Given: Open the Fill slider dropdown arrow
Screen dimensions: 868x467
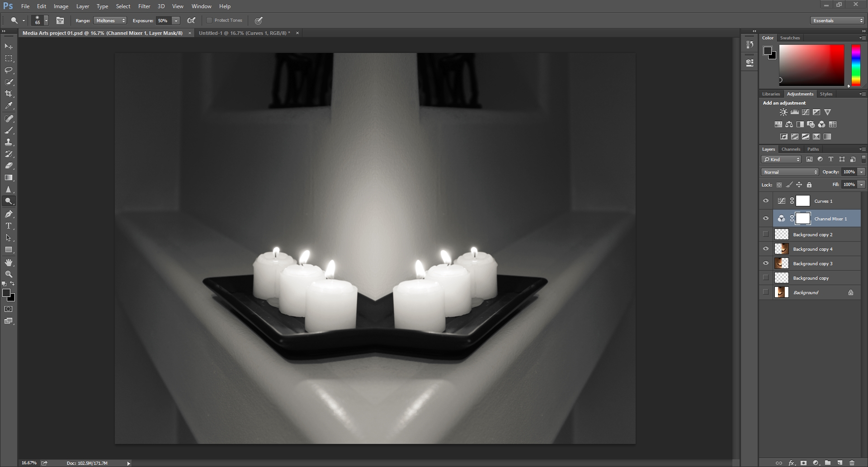Looking at the screenshot, I should [x=861, y=185].
